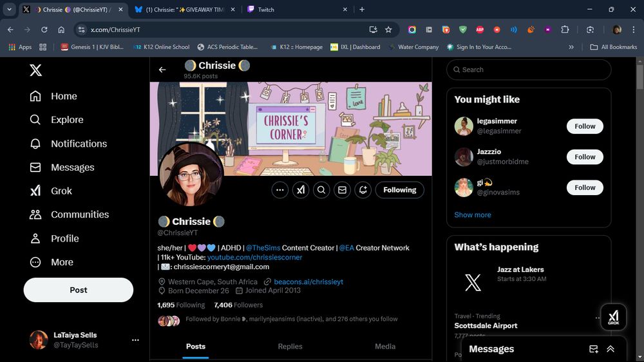View 7,406 Followers list
The height and width of the screenshot is (362, 644).
click(238, 305)
